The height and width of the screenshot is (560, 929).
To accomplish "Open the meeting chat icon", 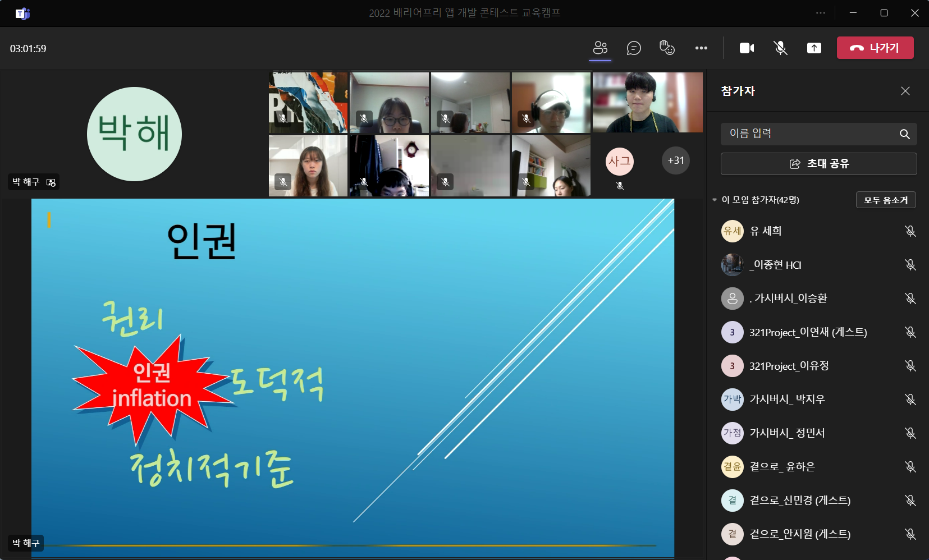I will click(634, 48).
